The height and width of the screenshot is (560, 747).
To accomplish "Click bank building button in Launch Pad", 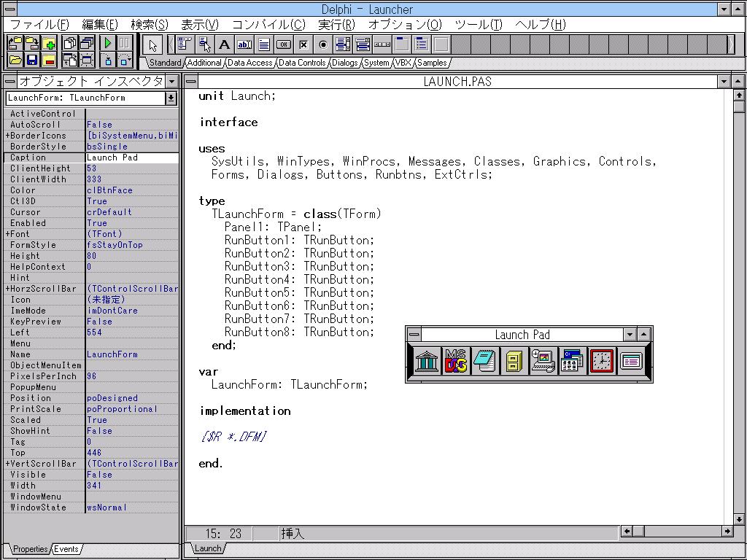I will (427, 361).
